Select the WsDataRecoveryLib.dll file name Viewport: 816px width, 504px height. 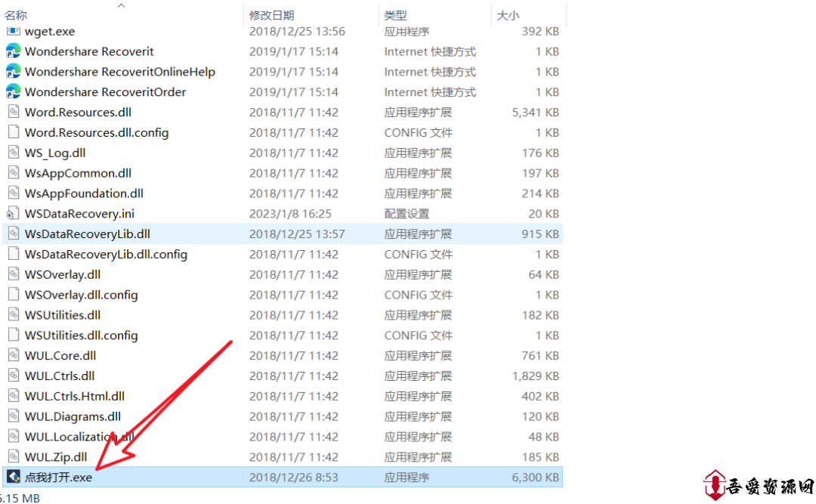point(88,234)
